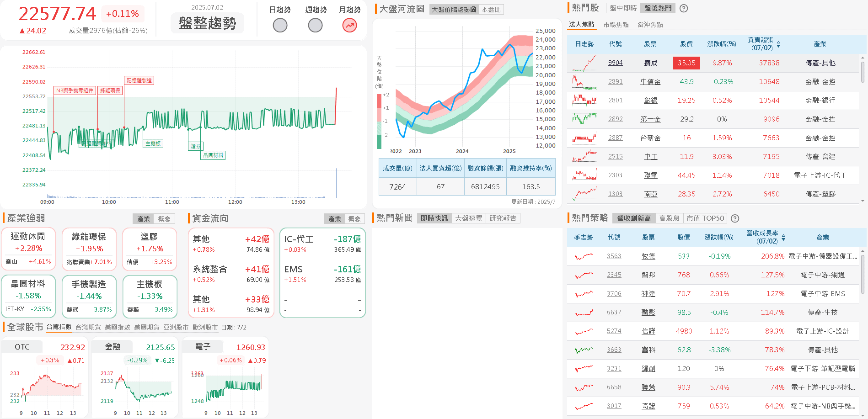Click 綠能環保 marker label on index chart

[110, 90]
